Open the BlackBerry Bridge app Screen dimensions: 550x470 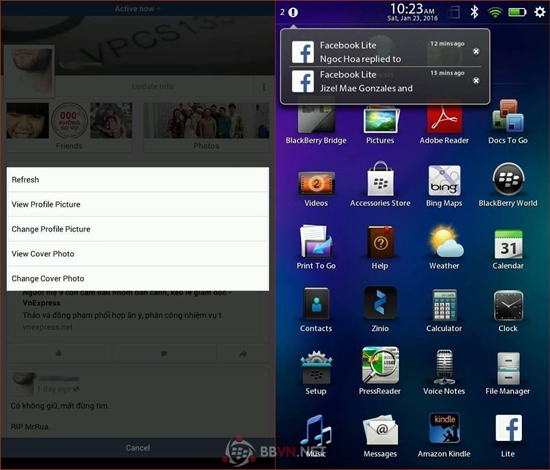316,121
